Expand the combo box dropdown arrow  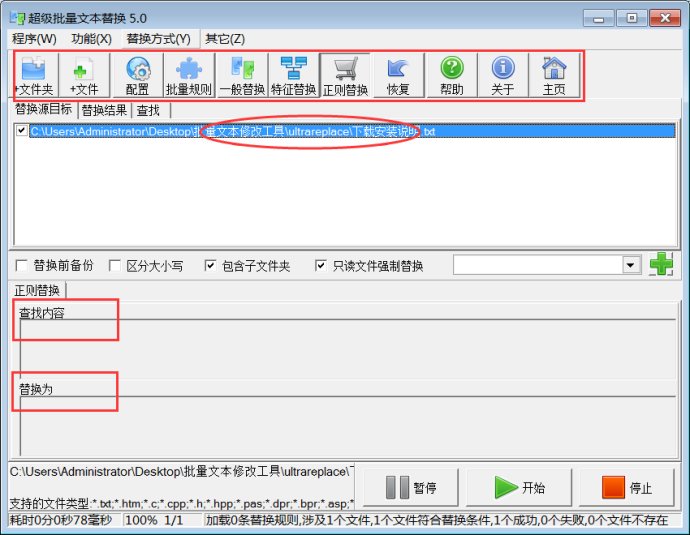click(x=630, y=265)
